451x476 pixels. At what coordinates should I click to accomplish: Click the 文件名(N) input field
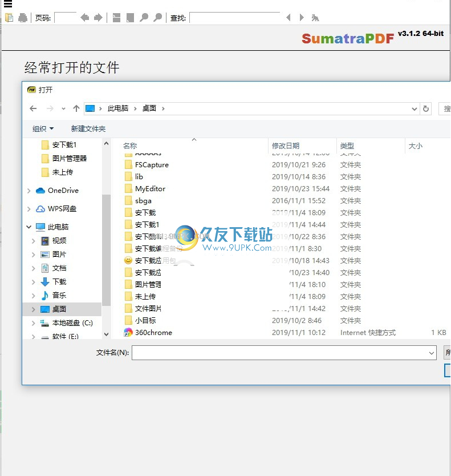click(x=279, y=353)
